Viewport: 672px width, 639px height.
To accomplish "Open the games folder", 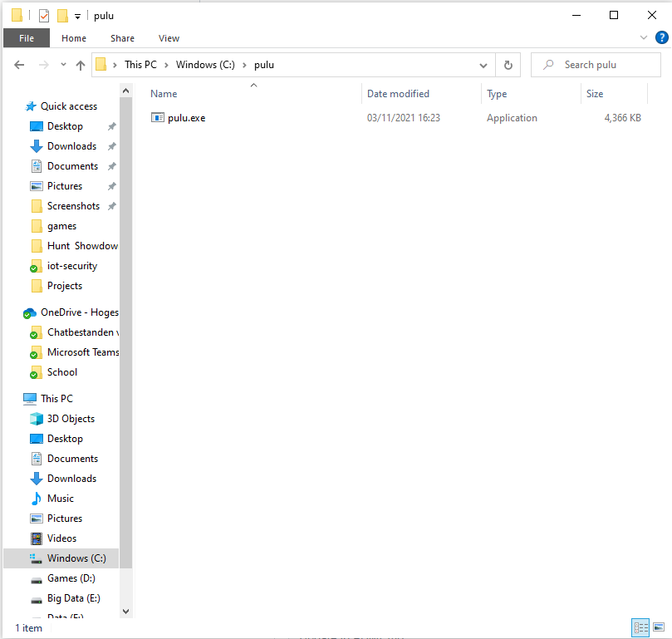I will [x=61, y=226].
